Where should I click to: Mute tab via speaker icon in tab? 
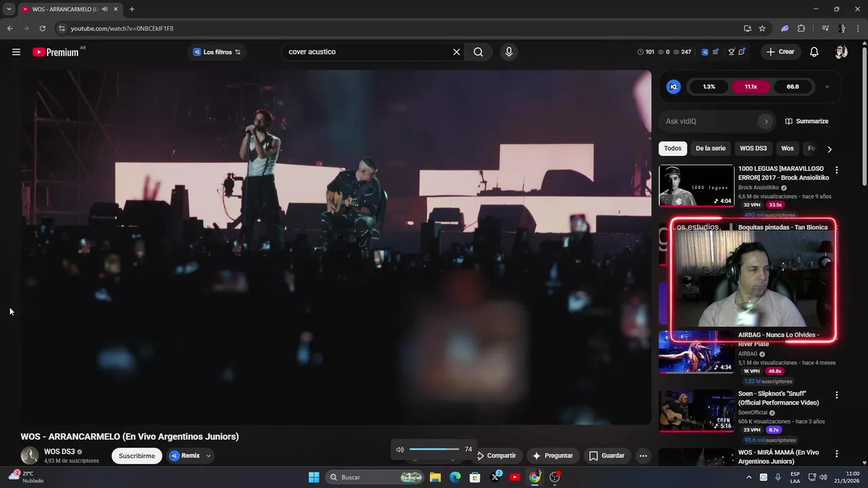[x=104, y=9]
